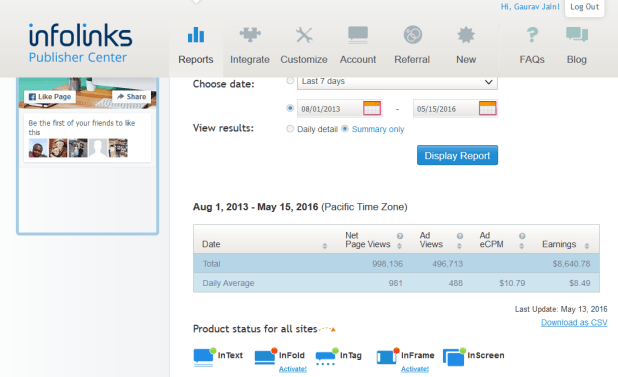Image resolution: width=618 pixels, height=377 pixels.
Task: Click the Log Out button
Action: [584, 7]
